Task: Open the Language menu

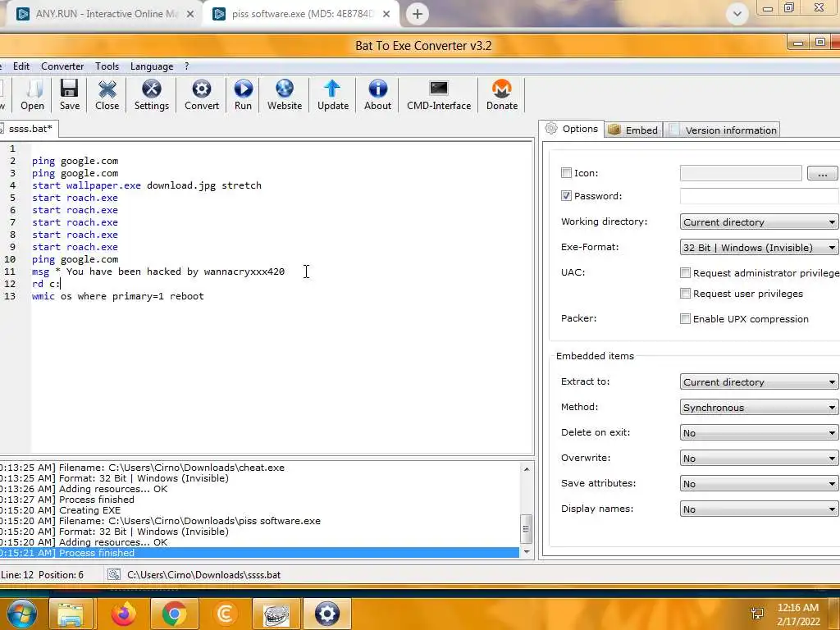Action: tap(152, 66)
